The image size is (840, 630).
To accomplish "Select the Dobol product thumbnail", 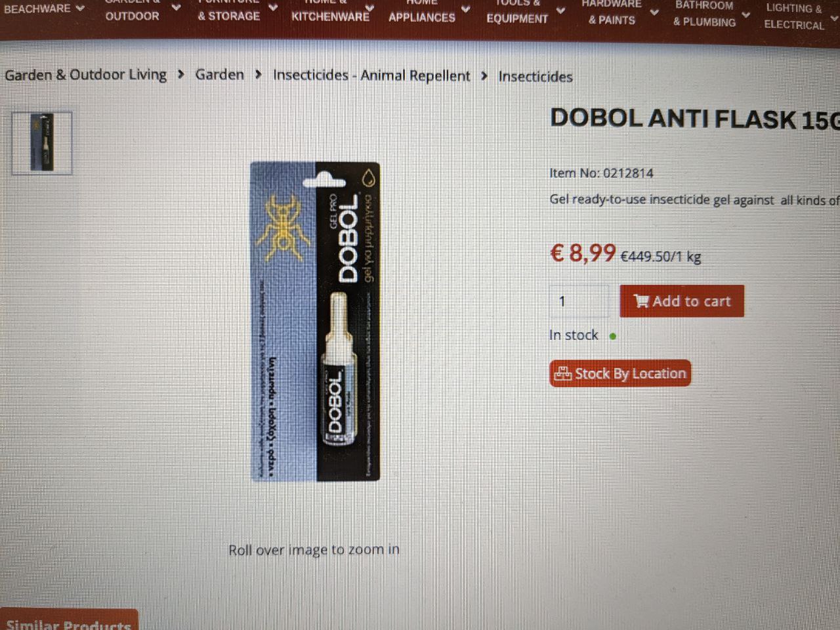I will click(x=41, y=143).
